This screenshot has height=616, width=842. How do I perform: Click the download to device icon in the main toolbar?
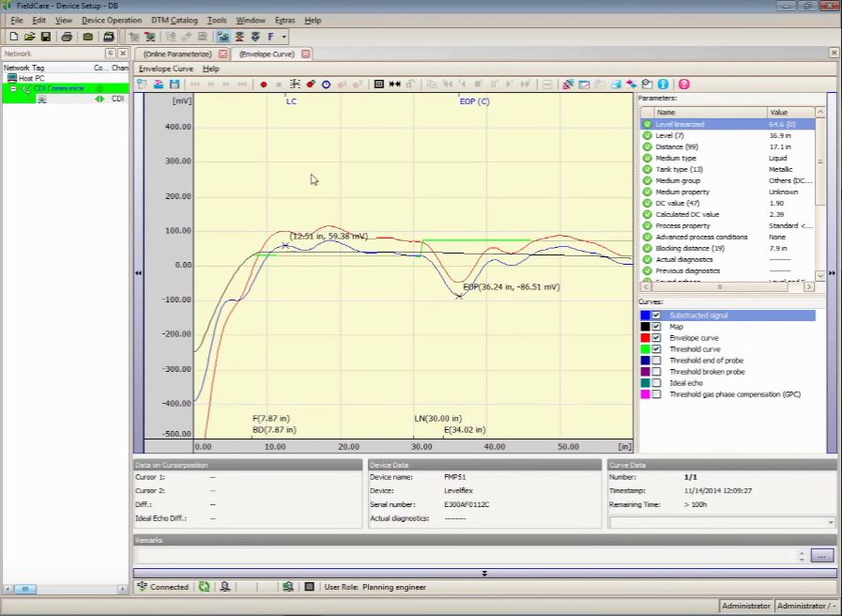click(255, 37)
